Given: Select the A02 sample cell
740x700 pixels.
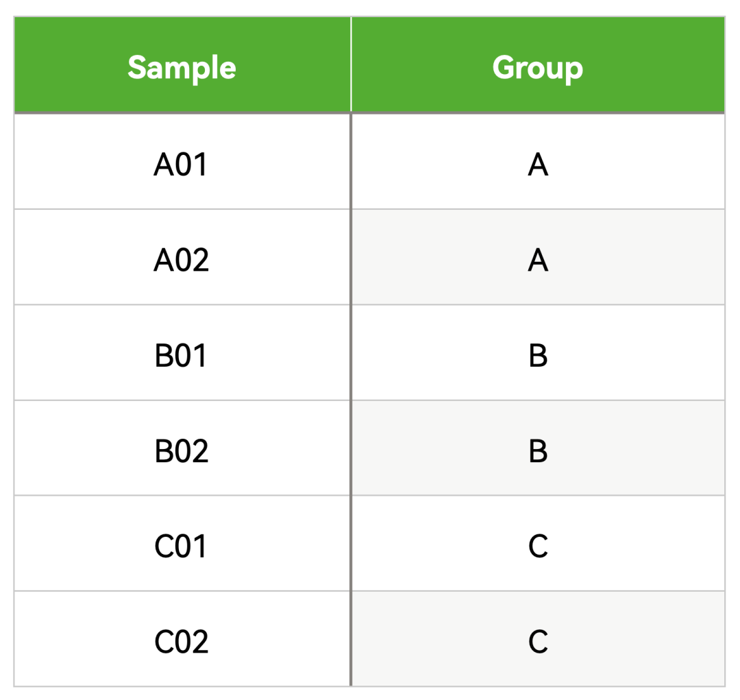Looking at the screenshot, I should click(182, 257).
